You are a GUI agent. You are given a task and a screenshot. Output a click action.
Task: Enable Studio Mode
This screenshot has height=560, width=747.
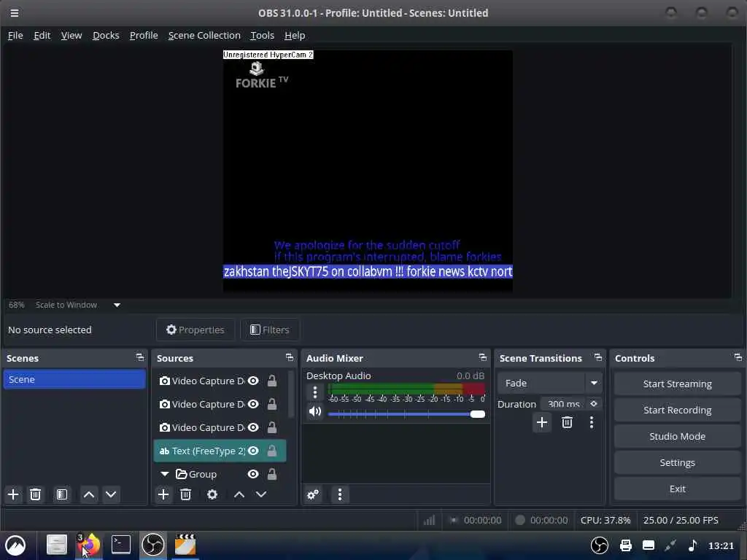[x=678, y=436]
